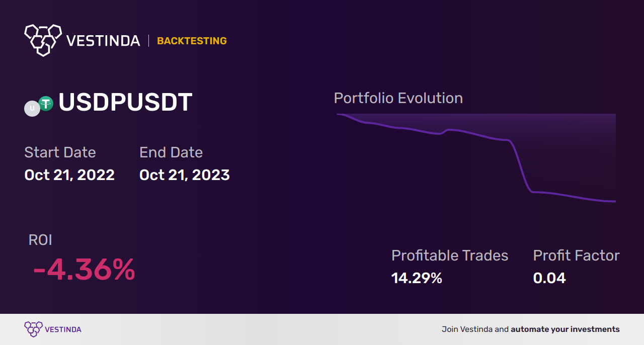The width and height of the screenshot is (644, 345).
Task: Click the Portfolio Evolution chart title
Action: coord(398,98)
